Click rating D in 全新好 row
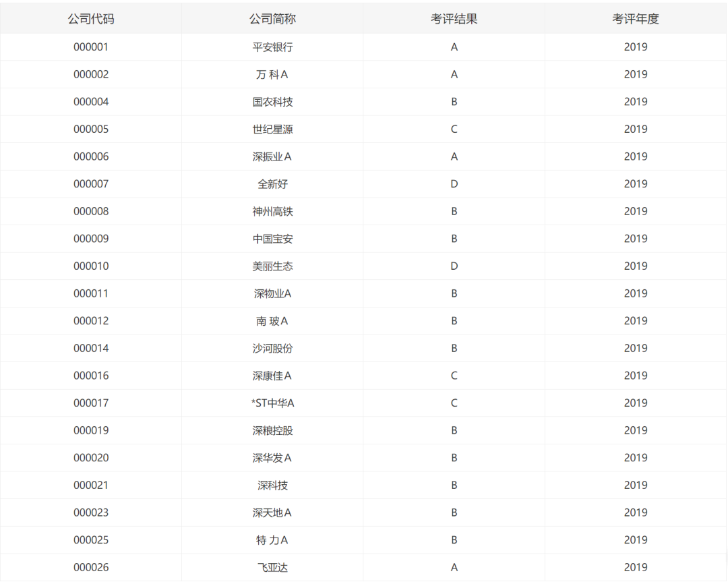This screenshot has width=728, height=584. (454, 184)
